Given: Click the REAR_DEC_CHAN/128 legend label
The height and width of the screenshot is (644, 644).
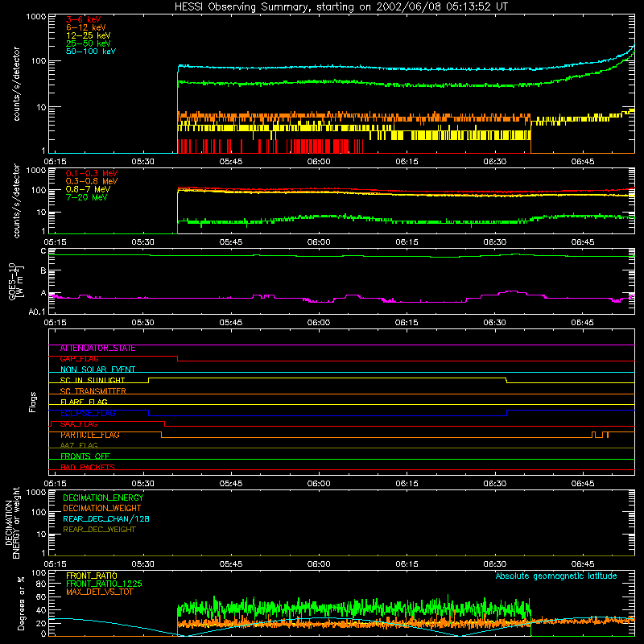Looking at the screenshot, I should (x=106, y=518).
